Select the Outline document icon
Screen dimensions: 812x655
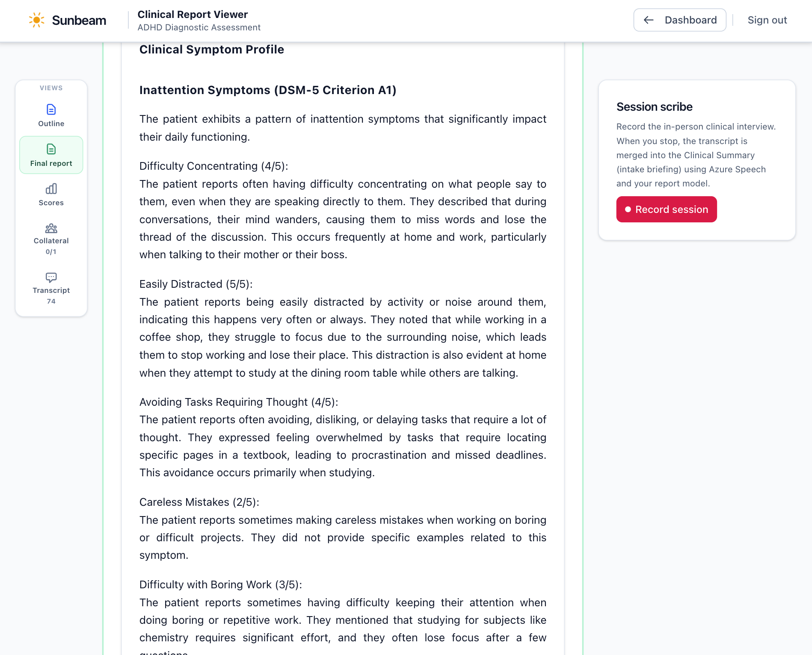click(51, 110)
